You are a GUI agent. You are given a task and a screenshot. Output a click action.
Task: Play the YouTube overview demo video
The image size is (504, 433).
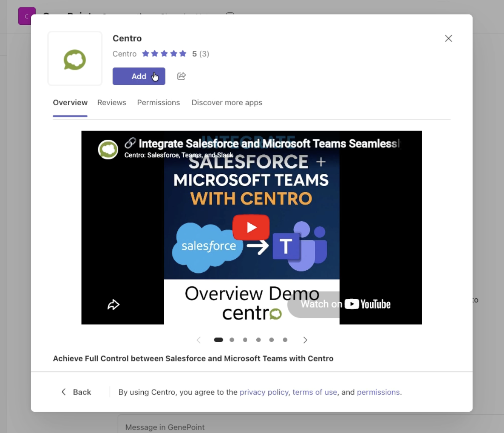pyautogui.click(x=251, y=227)
